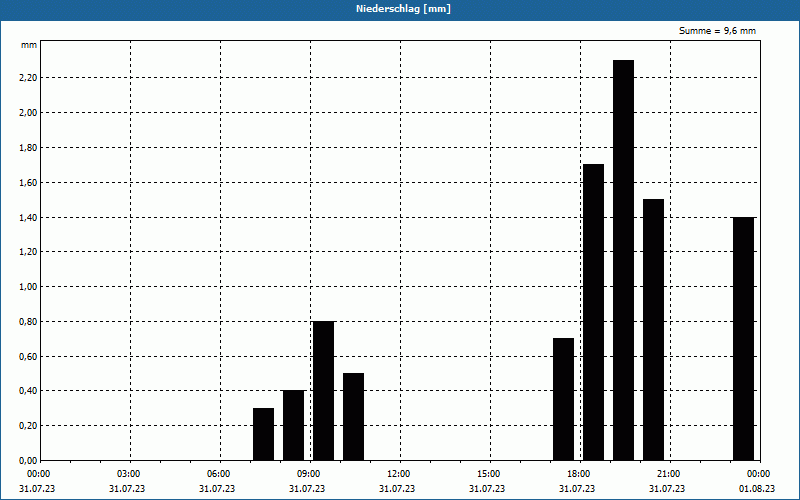Select the 0,70 mm bar just before 18:00

(x=563, y=399)
